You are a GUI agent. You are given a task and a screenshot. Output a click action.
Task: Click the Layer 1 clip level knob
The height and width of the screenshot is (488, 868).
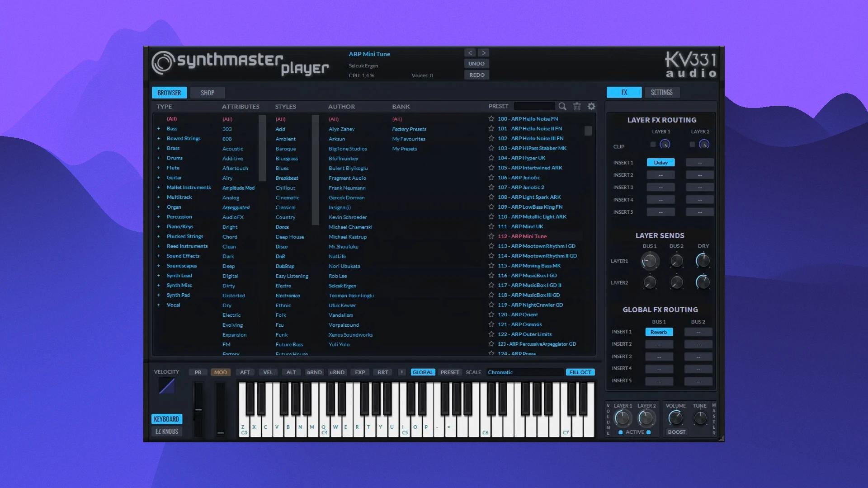click(665, 145)
